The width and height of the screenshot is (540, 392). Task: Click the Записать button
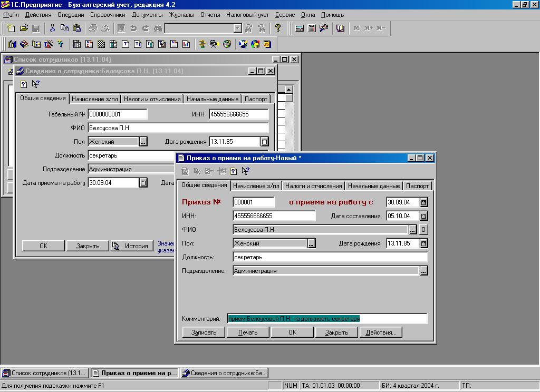204,332
